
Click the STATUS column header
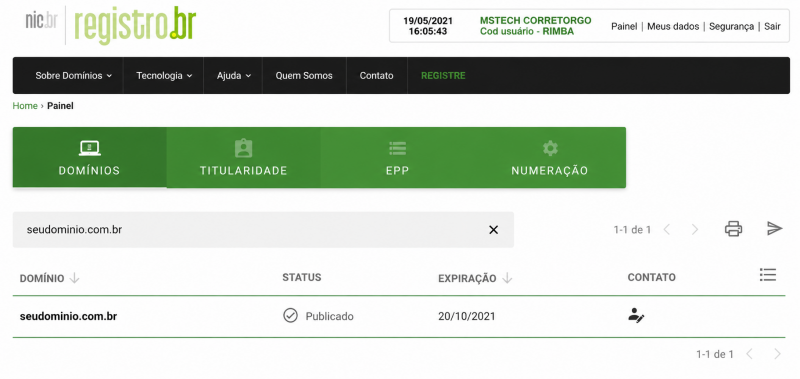302,277
